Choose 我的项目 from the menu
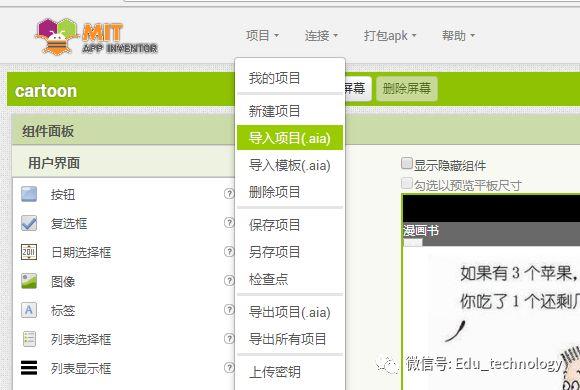 (290, 78)
